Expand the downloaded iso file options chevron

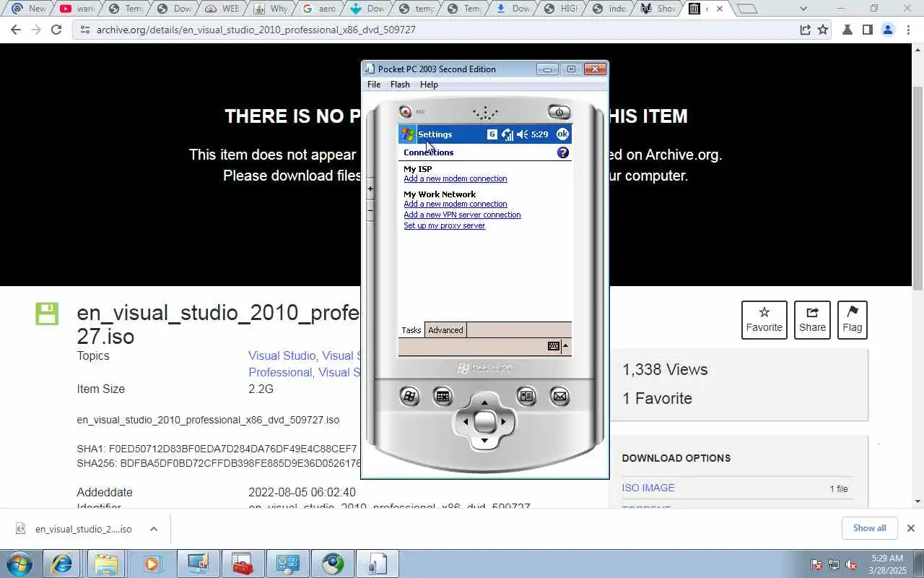[x=154, y=529]
